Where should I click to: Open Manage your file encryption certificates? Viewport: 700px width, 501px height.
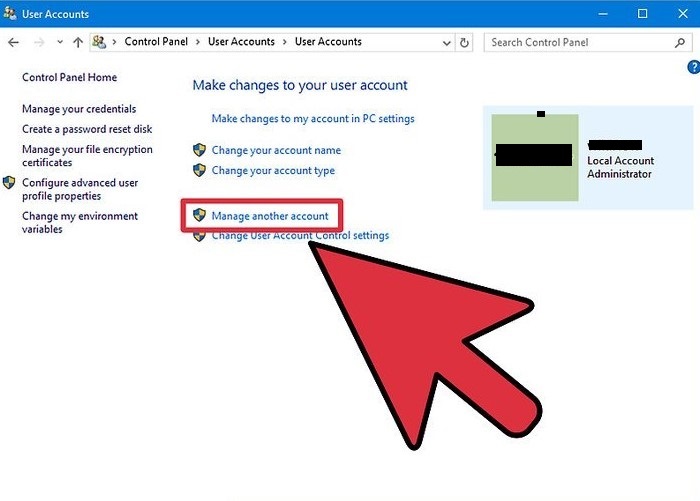(x=88, y=156)
